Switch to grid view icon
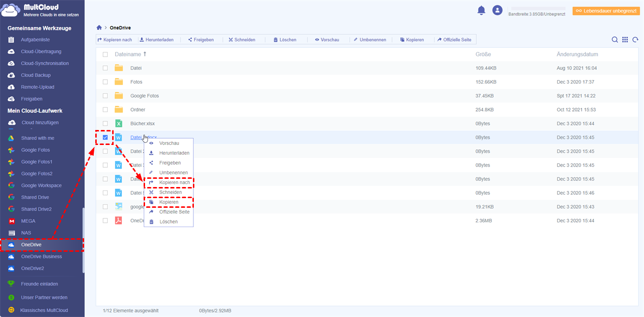644x317 pixels. coord(625,40)
